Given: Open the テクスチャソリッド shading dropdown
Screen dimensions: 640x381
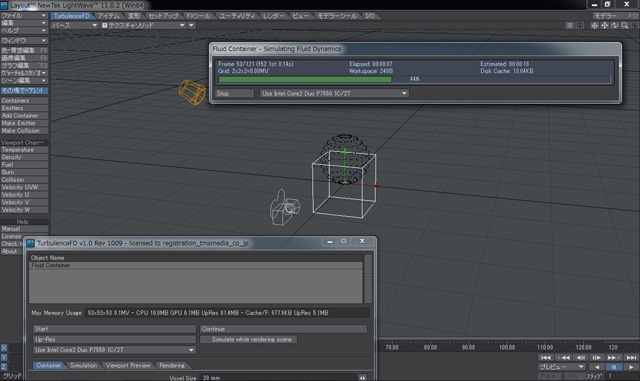Looking at the screenshot, I should coord(143,25).
